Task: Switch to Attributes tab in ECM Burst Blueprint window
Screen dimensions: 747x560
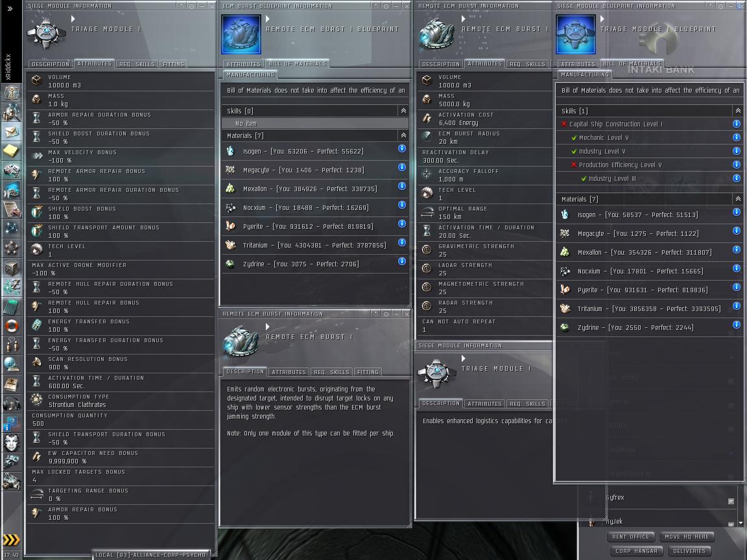Action: coord(243,64)
